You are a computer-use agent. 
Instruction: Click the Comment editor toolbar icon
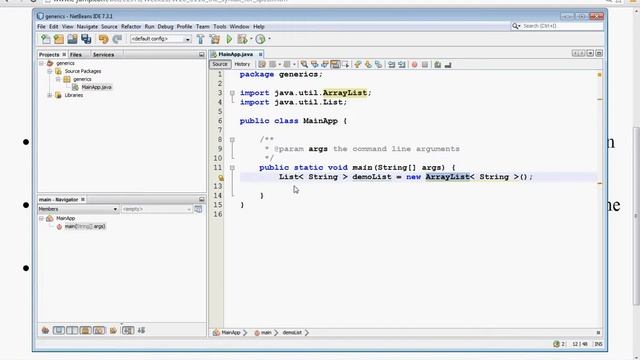coord(437,64)
